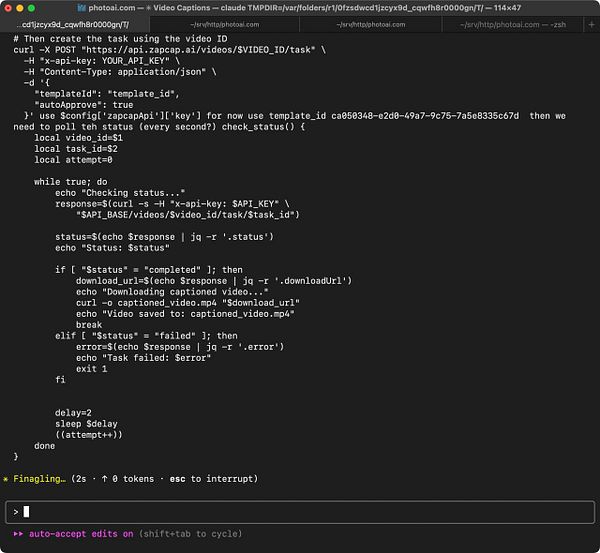Image resolution: width=600 pixels, height=553 pixels.
Task: Open a new terminal tab with plus button
Action: (591, 24)
